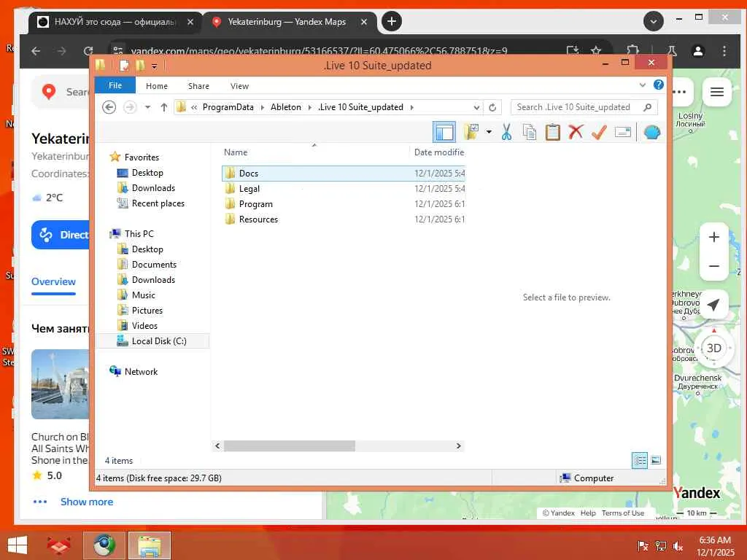Screen dimensions: 747x560
Task: Select Network in navigation pane
Action: coord(141,372)
